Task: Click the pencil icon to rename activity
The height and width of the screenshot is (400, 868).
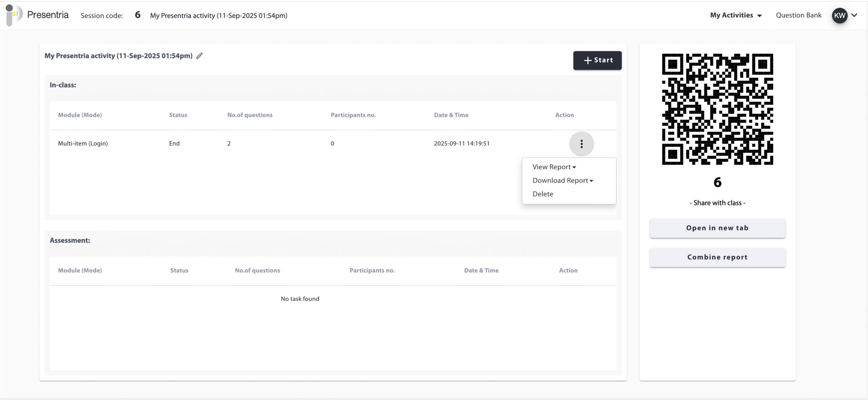Action: [x=199, y=56]
